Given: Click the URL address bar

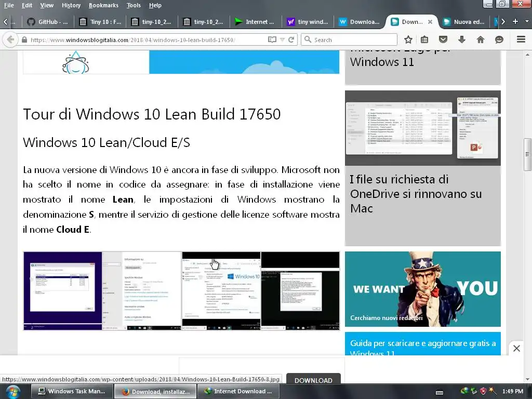Looking at the screenshot, I should [x=146, y=39].
